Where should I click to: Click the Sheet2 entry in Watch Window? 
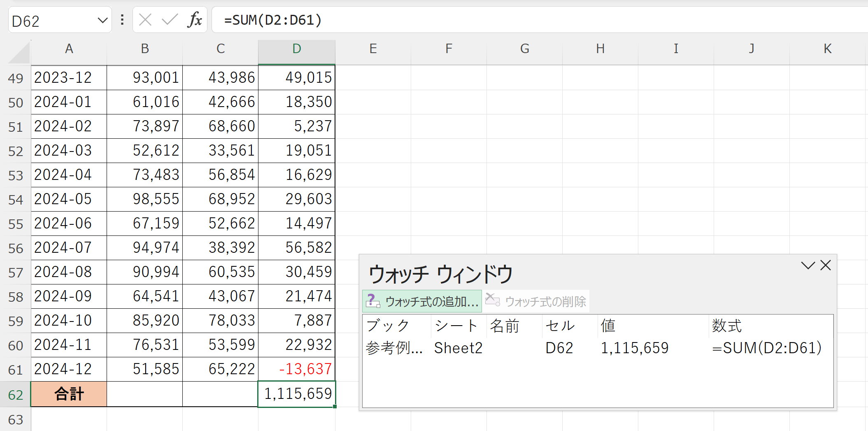point(458,348)
